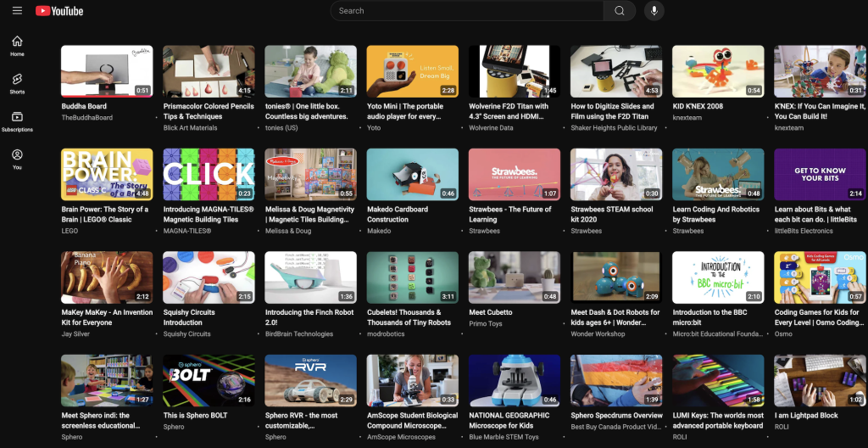Viewport: 868px width, 448px height.
Task: Start voice search with microphone icon
Action: [653, 11]
